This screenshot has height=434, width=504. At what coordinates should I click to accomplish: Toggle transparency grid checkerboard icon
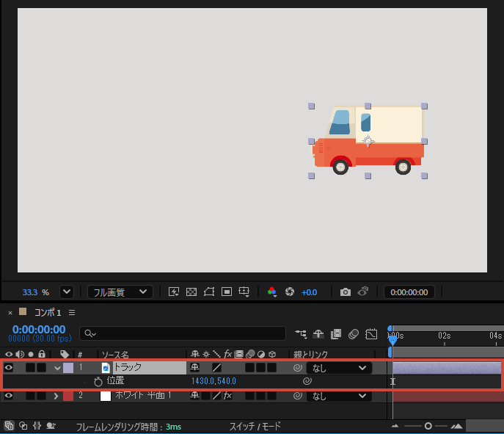pos(191,292)
